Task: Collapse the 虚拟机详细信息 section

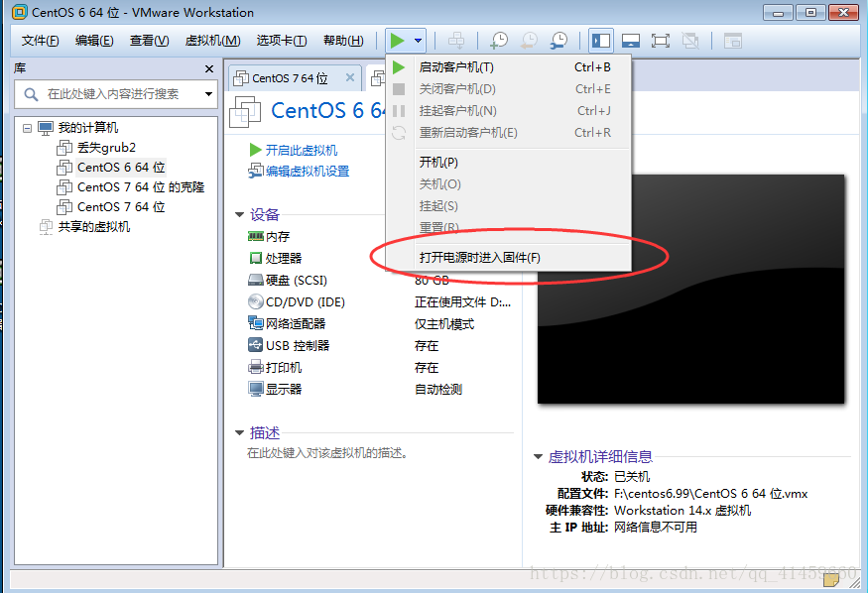Action: tap(538, 456)
